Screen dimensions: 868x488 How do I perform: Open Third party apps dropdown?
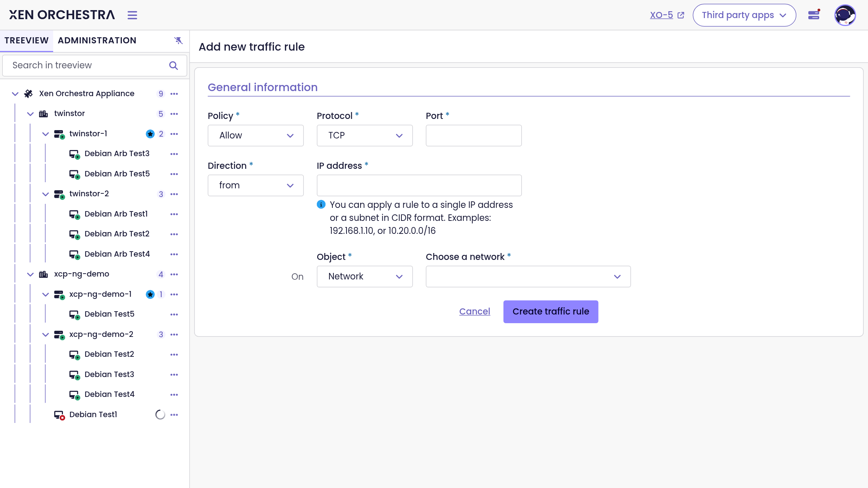click(744, 15)
